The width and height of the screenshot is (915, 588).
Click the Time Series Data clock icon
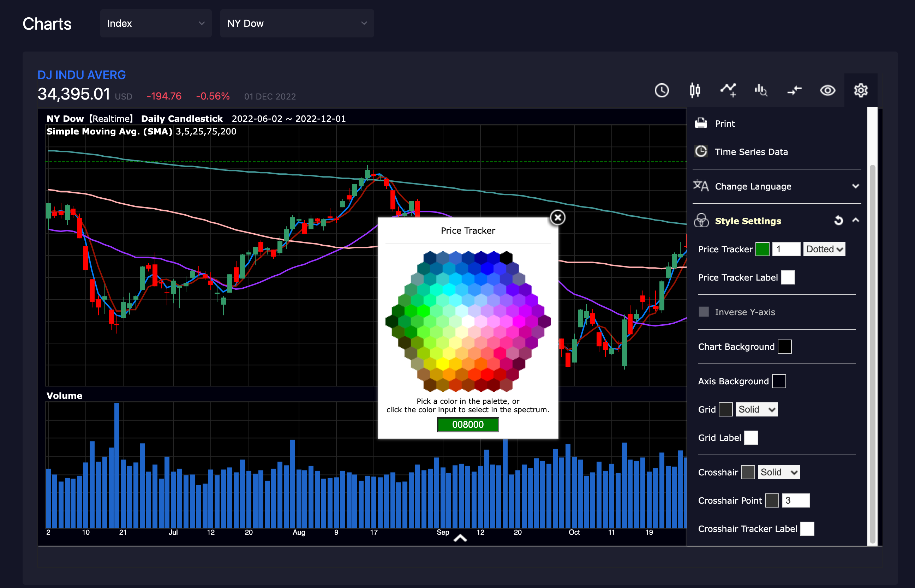(701, 151)
